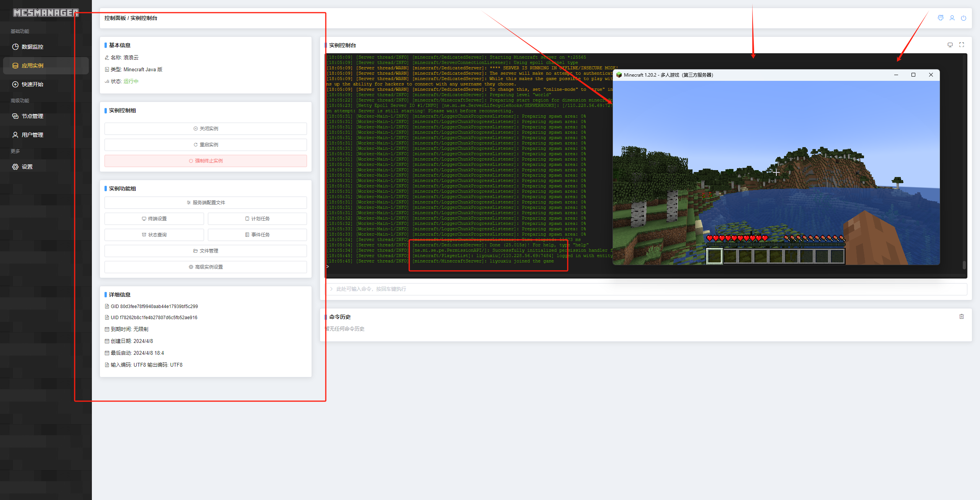Viewport: 980px width, 500px height.
Task: Click the 用户管理 person icon
Action: click(15, 135)
